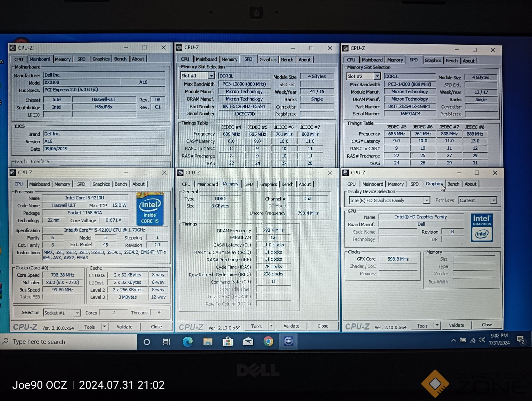Open the notification center icon
This screenshot has height=401, width=532.
pyautogui.click(x=521, y=340)
